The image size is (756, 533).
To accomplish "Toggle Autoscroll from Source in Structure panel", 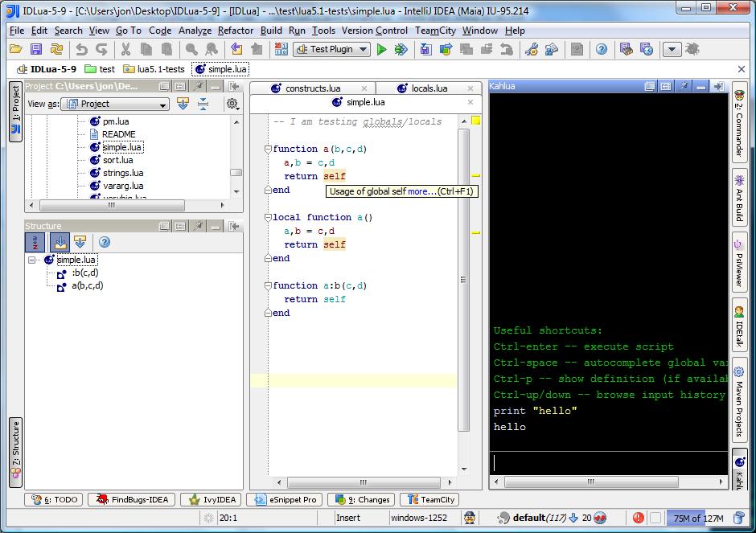I will pyautogui.click(x=80, y=242).
